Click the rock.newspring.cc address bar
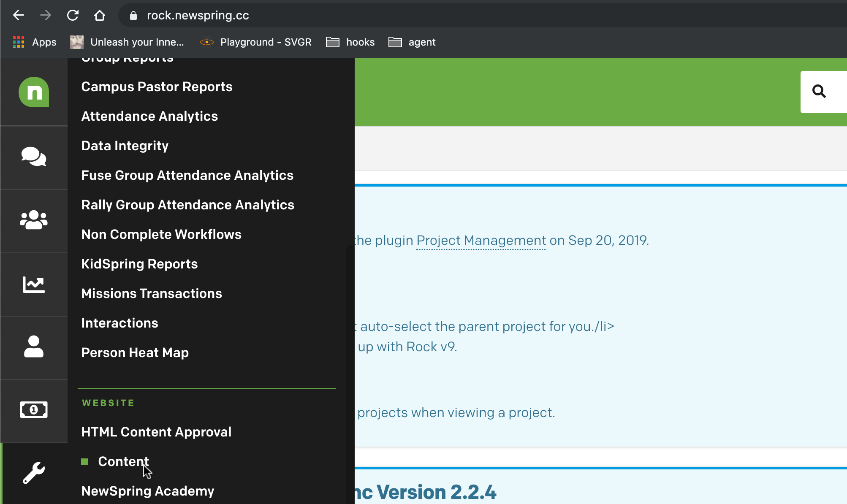Viewport: 847px width, 504px height. [x=481, y=16]
